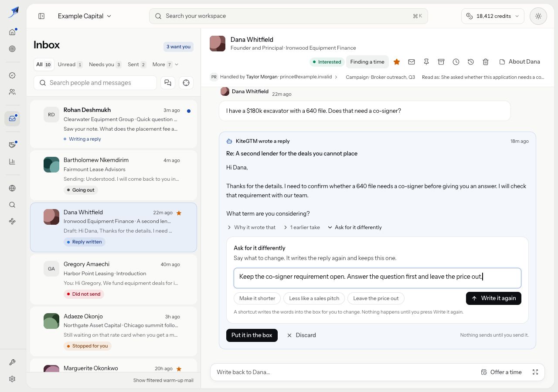The width and height of the screenshot is (558, 392).
Task: Expand 1 earlier take
Action: click(302, 227)
